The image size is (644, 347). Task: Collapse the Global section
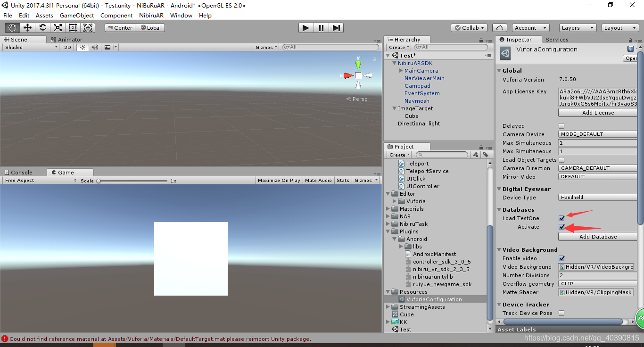[x=499, y=71]
